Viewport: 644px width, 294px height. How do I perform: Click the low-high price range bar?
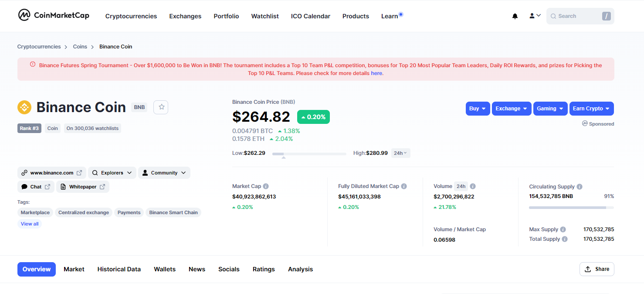pos(309,154)
